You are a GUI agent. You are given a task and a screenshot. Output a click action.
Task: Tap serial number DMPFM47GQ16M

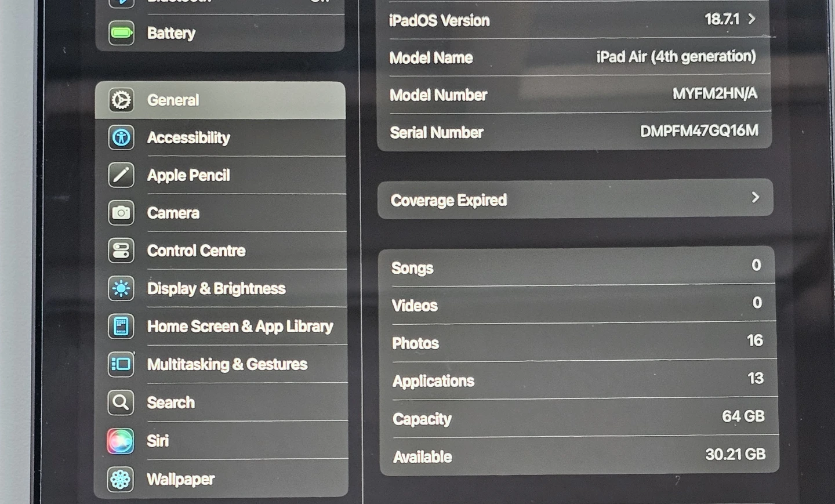pyautogui.click(x=699, y=131)
